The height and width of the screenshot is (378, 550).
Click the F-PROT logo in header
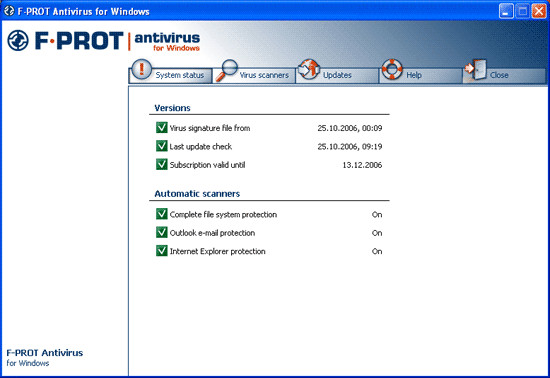pyautogui.click(x=65, y=40)
